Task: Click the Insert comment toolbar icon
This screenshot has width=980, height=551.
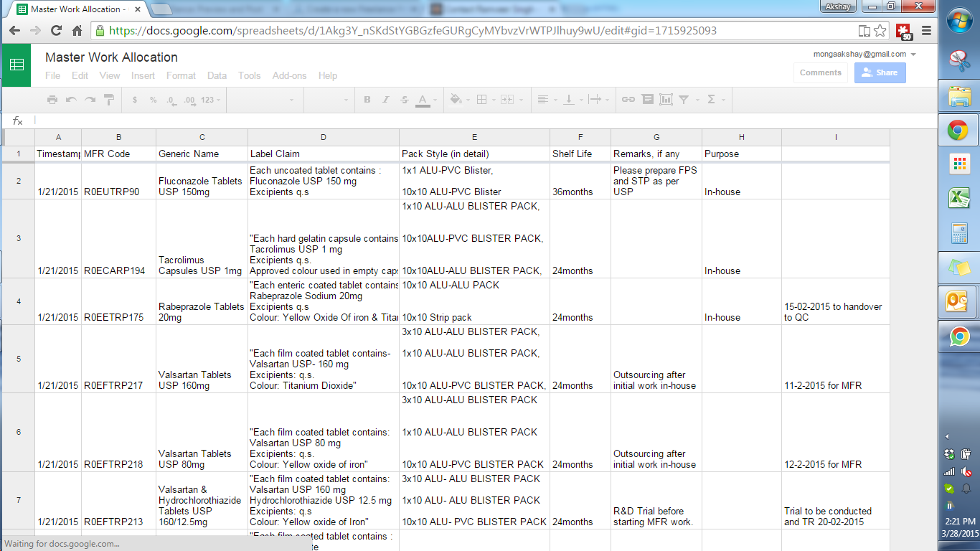Action: click(x=647, y=100)
